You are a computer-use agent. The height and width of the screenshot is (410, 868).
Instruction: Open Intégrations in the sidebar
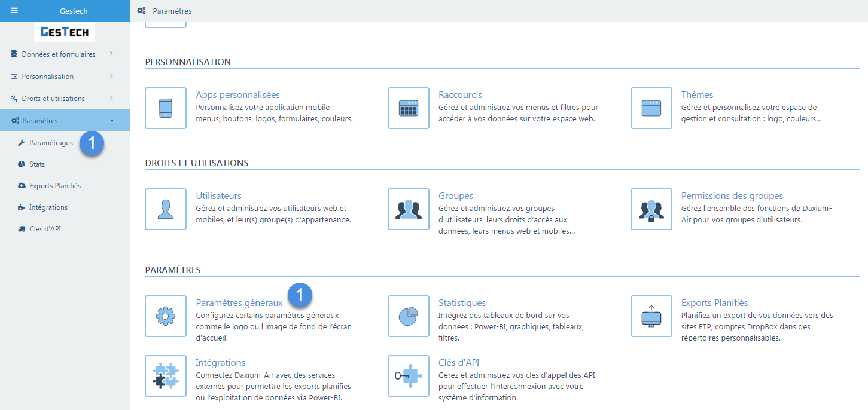pos(48,207)
